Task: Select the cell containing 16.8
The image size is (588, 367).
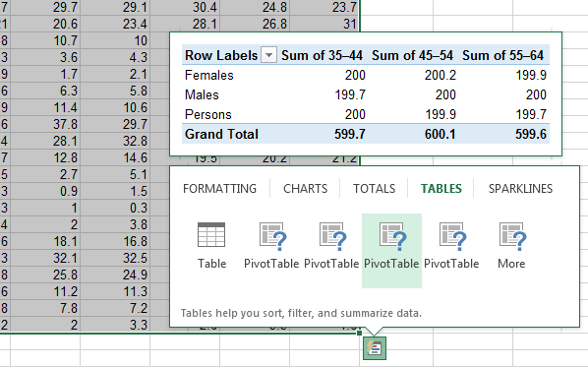Action: [115, 241]
